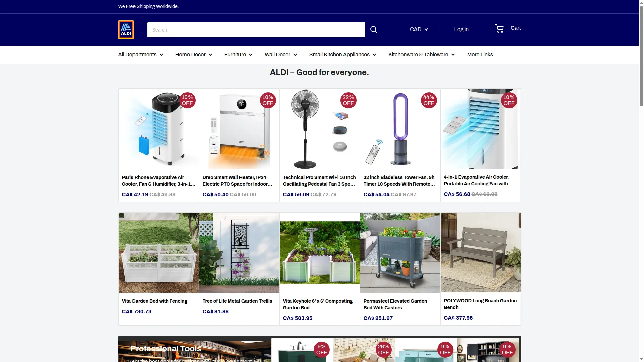
Task: Click the Log in link
Action: (x=461, y=29)
